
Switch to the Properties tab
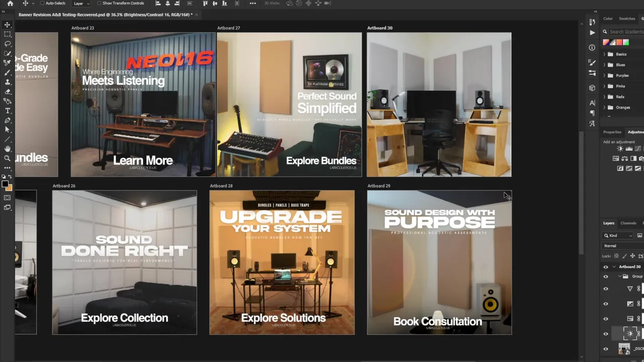[x=612, y=132]
